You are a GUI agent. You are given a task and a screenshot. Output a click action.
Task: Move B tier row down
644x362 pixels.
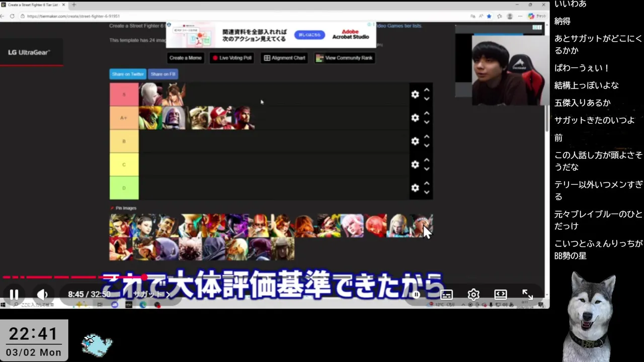click(427, 146)
